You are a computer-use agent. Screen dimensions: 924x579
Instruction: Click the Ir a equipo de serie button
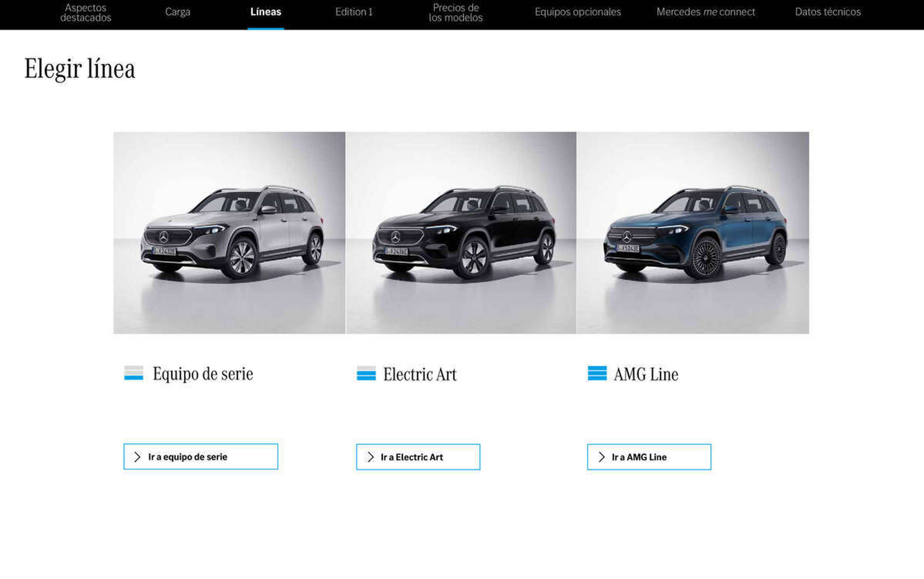pyautogui.click(x=201, y=457)
